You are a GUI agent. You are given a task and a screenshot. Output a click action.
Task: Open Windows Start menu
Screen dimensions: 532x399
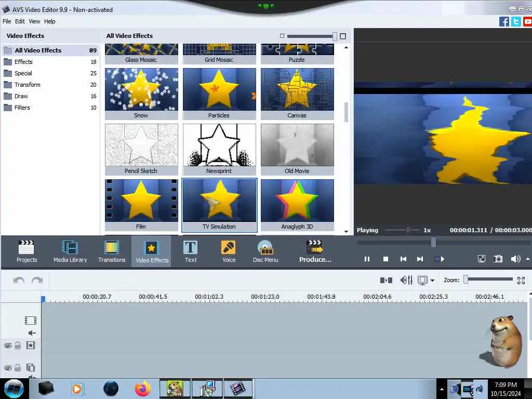[x=14, y=389]
